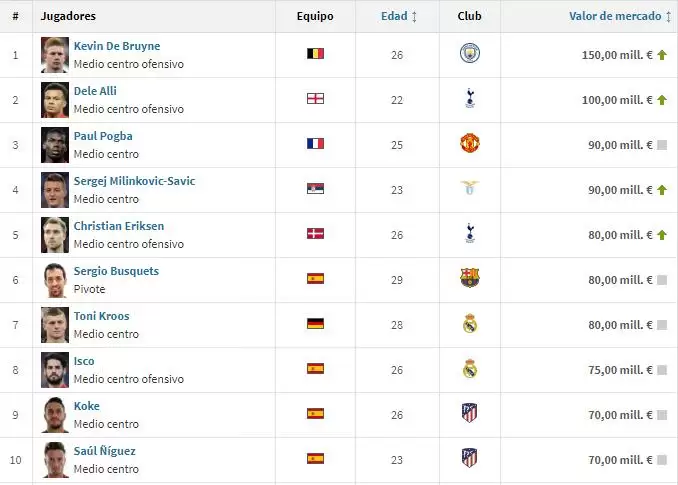Click the Jugadores column header

[68, 16]
